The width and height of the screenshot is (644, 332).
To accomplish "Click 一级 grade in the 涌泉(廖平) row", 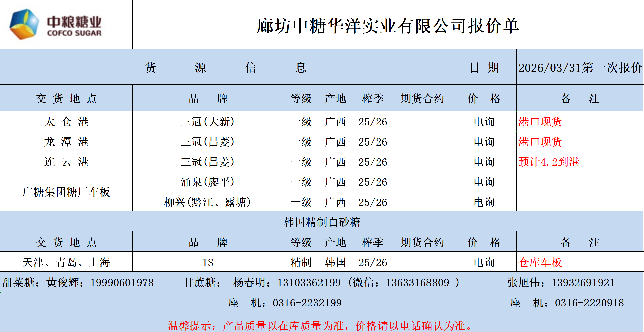I will point(301,181).
